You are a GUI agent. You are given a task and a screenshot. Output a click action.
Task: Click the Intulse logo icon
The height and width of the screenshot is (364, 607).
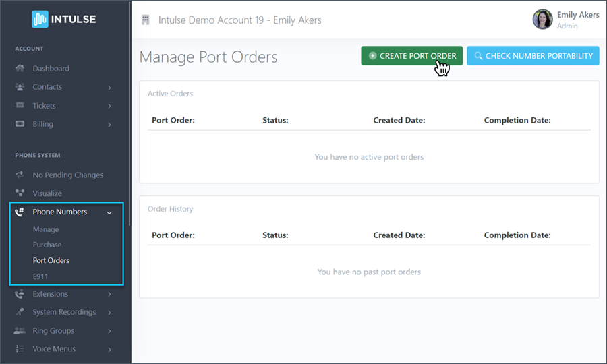tap(40, 19)
